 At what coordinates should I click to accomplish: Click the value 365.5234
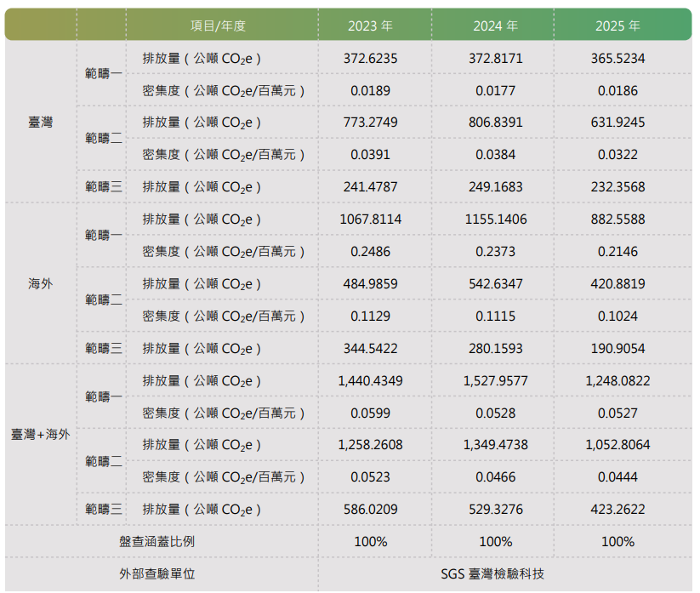point(617,59)
